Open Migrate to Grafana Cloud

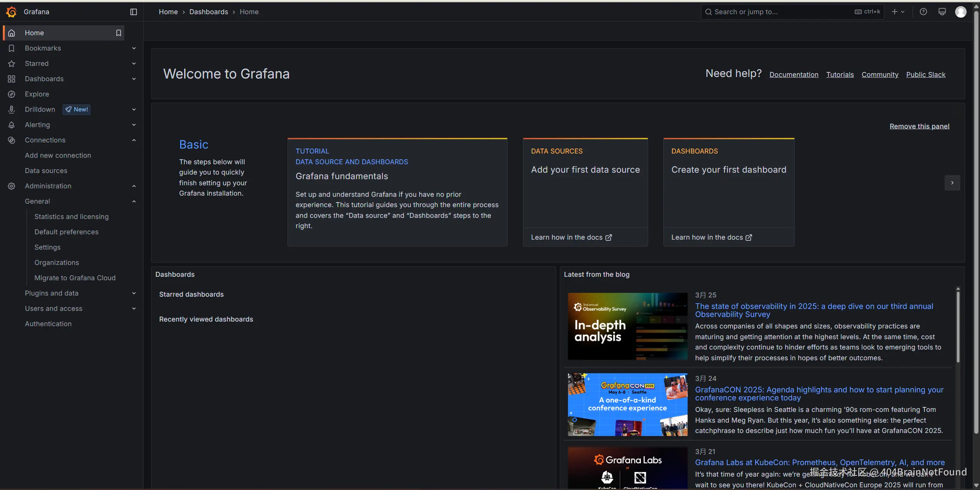pos(75,278)
